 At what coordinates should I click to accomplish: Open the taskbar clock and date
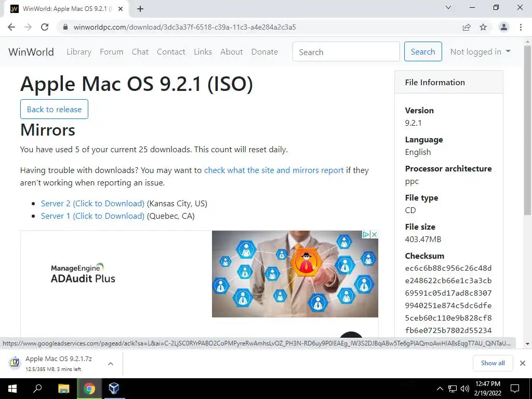pyautogui.click(x=487, y=389)
